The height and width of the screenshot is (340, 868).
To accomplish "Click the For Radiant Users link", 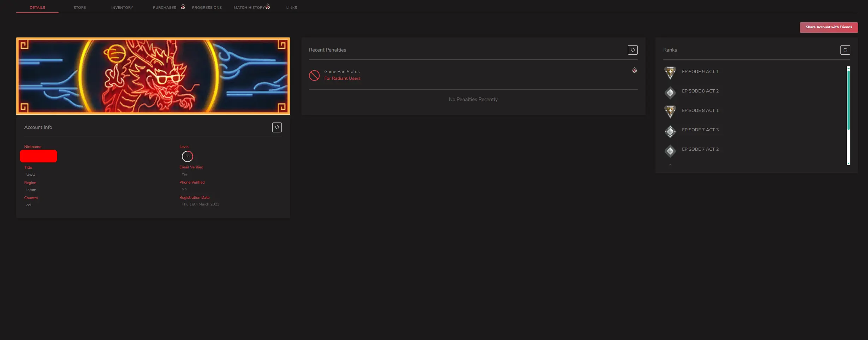I will [342, 78].
